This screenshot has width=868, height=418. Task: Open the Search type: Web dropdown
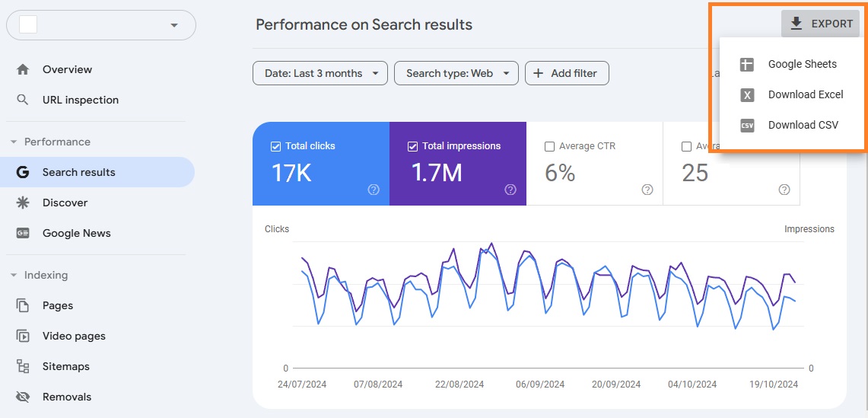pyautogui.click(x=456, y=73)
